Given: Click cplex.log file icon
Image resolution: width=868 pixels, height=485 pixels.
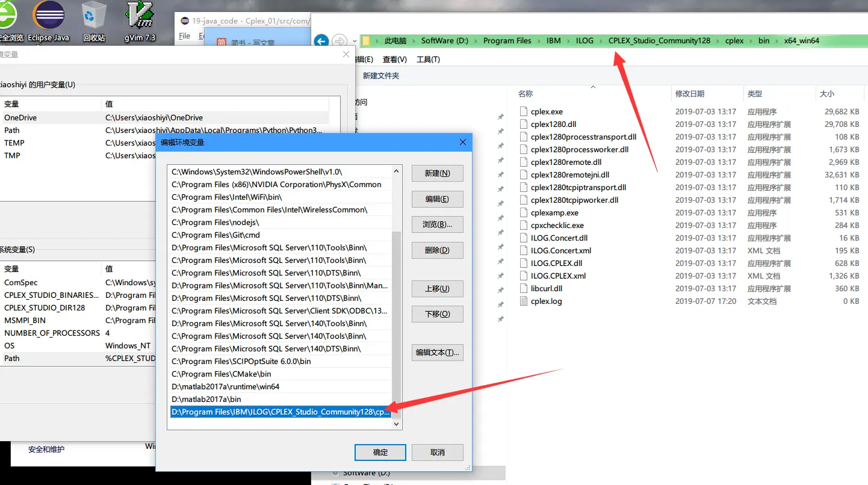Looking at the screenshot, I should 524,301.
